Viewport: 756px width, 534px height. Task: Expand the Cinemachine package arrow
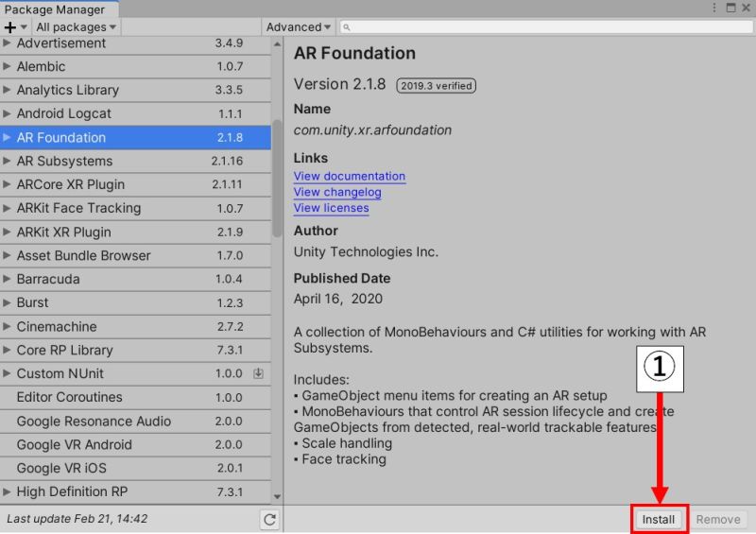[8, 327]
